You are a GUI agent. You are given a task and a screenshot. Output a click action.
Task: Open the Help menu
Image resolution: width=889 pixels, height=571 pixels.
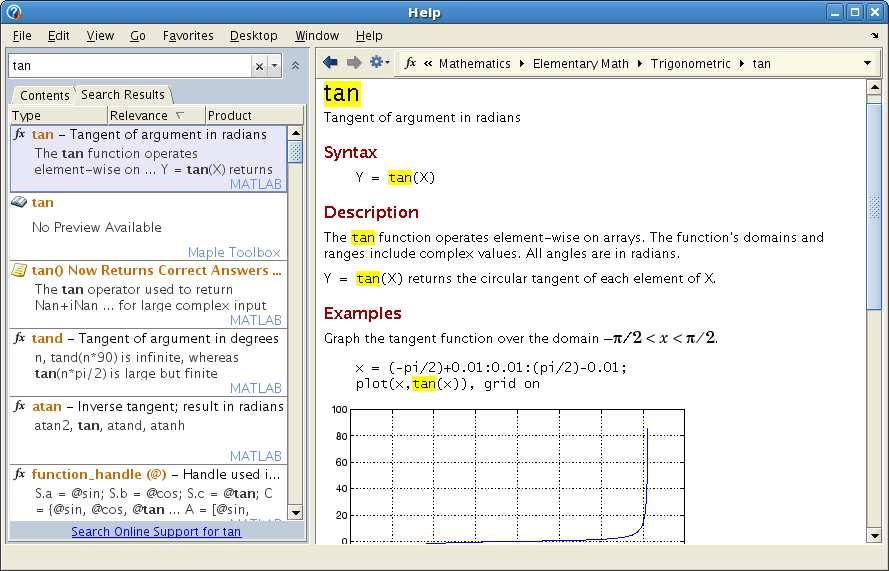click(369, 36)
